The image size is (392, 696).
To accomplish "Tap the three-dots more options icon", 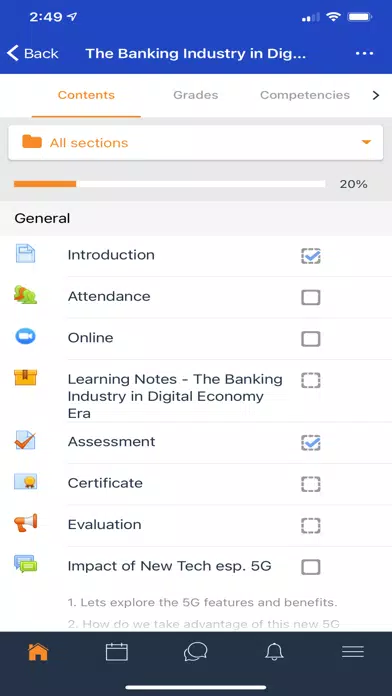I will click(364, 53).
